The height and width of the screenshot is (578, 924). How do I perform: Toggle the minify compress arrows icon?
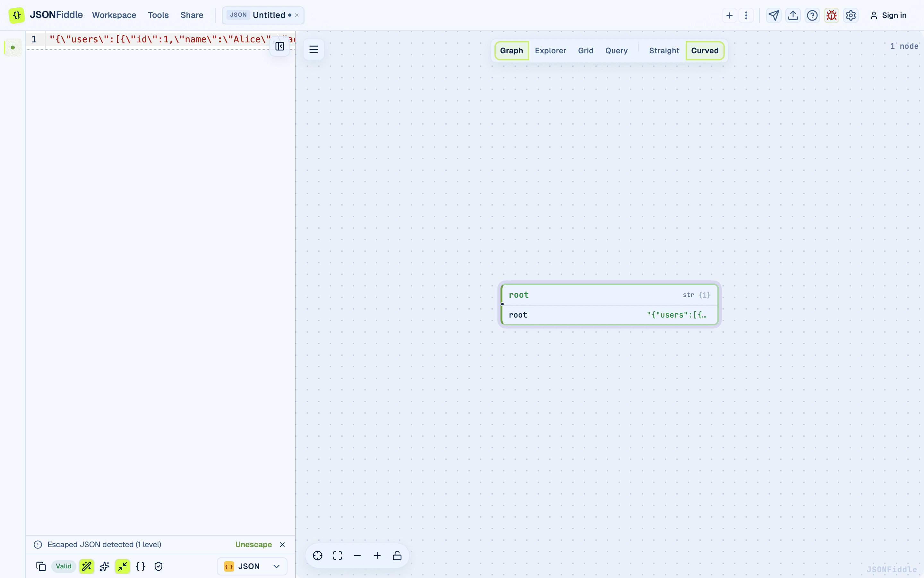(123, 566)
